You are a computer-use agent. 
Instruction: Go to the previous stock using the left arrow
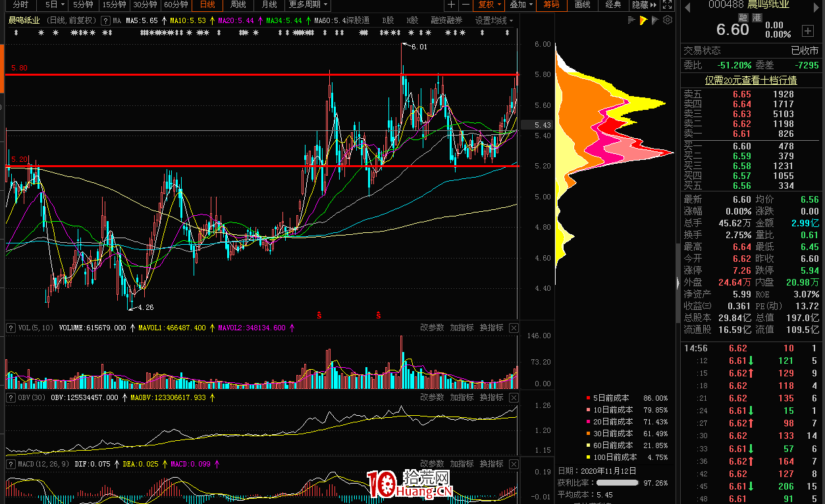pos(688,7)
